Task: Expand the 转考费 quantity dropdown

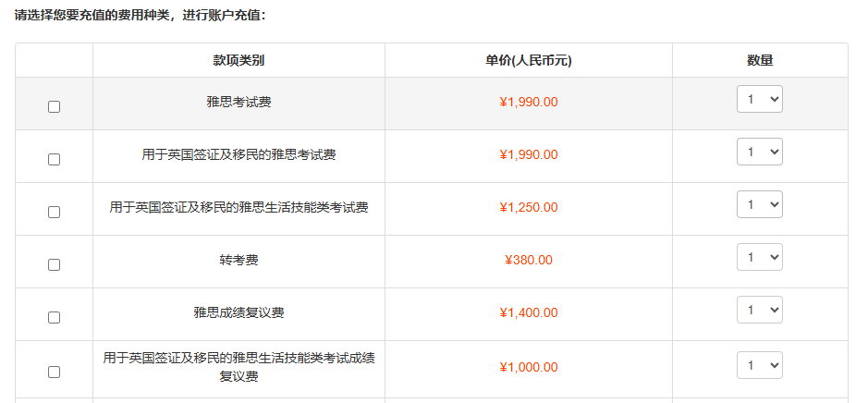Action: 759,257
